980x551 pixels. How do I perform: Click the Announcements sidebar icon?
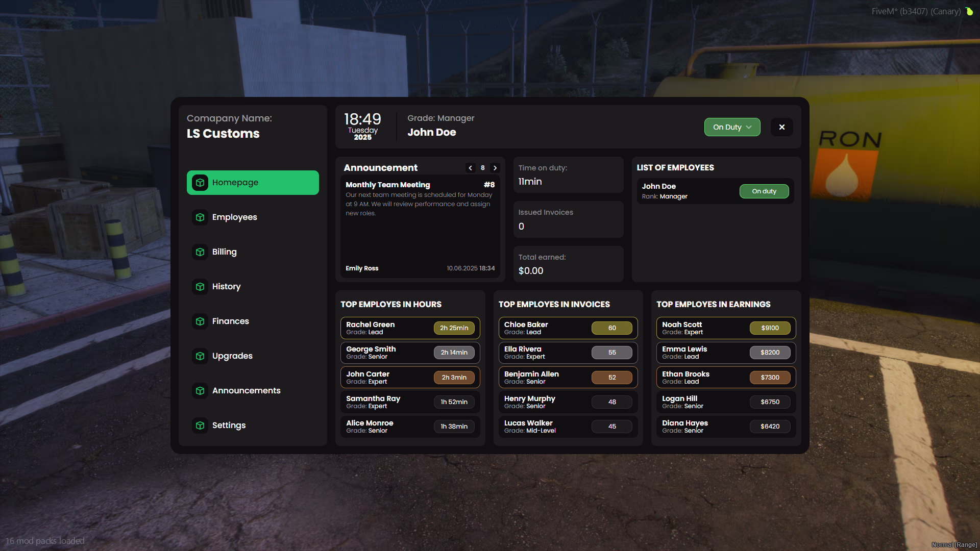coord(200,391)
